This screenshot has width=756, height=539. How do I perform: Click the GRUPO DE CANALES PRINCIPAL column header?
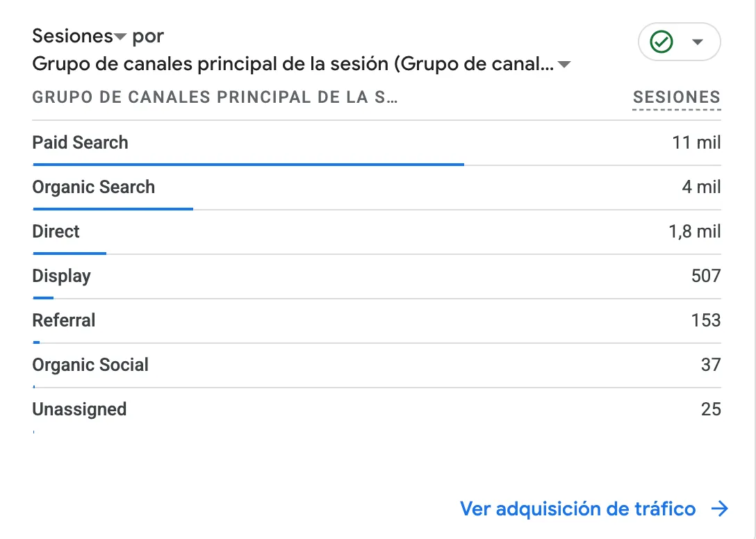(x=215, y=97)
